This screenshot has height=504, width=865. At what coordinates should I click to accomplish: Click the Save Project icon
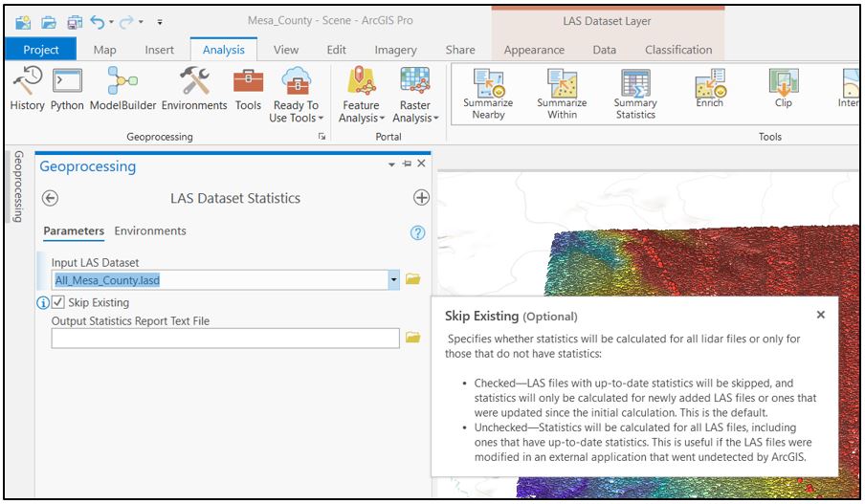[75, 22]
